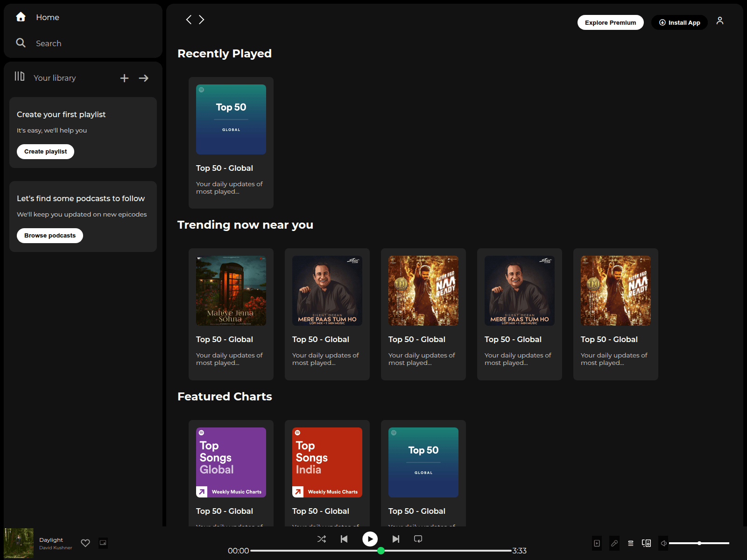Click Recently Played heading
The image size is (747, 560).
pos(225,54)
